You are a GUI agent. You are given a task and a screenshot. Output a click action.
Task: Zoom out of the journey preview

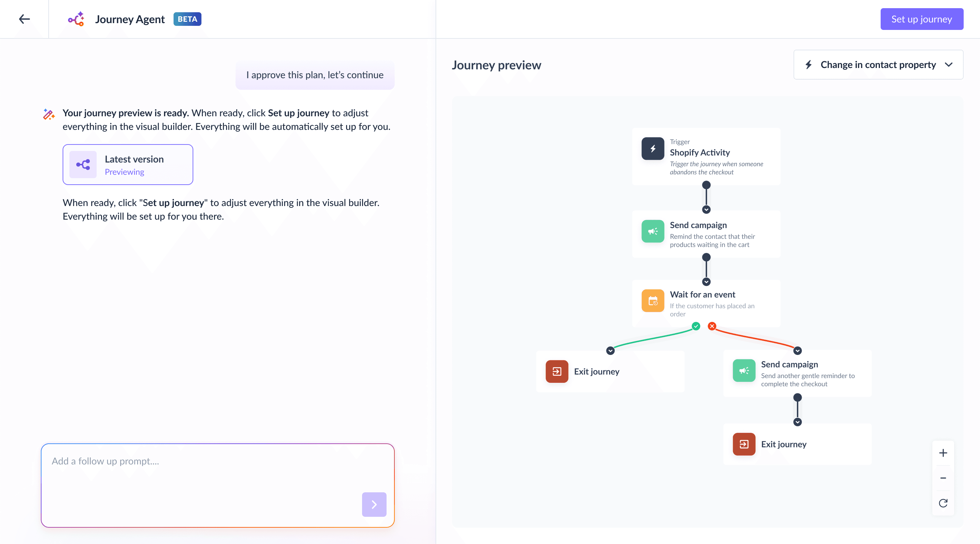[943, 478]
